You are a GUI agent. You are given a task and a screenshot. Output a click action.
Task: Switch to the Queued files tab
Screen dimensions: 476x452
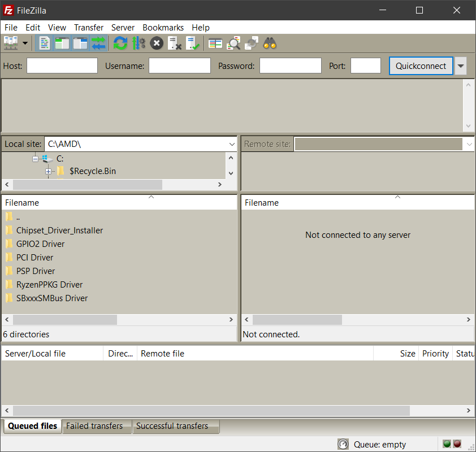[32, 426]
